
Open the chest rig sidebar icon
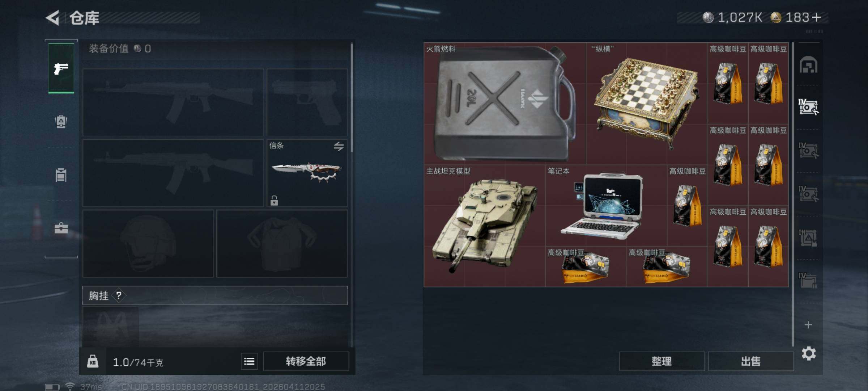(61, 175)
